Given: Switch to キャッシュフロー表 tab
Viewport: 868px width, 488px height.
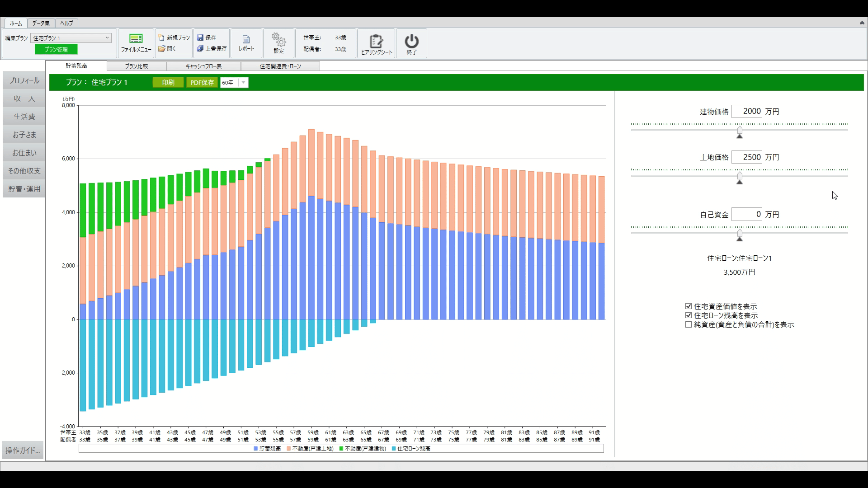Looking at the screenshot, I should tap(203, 66).
